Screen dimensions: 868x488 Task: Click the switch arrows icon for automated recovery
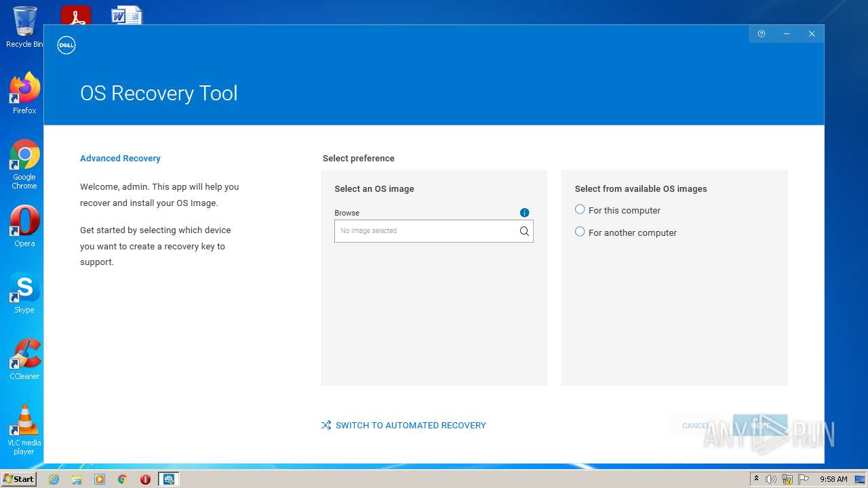326,426
